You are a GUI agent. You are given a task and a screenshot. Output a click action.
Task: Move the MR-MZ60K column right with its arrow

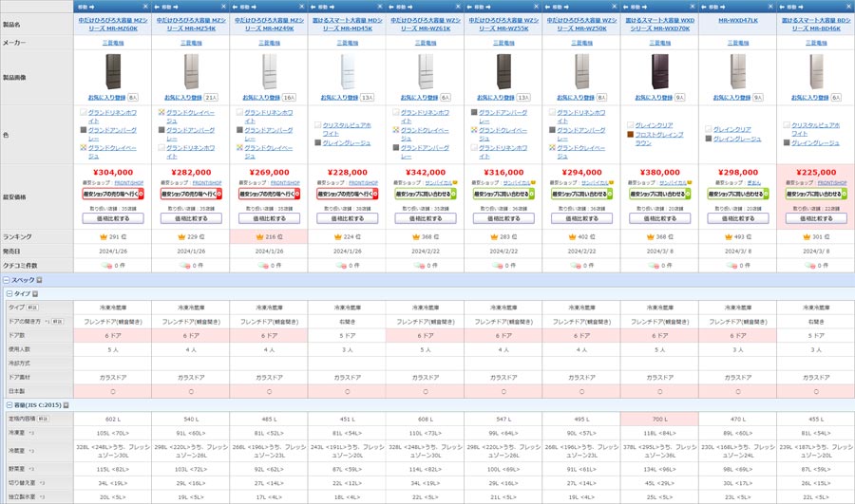[x=91, y=7]
